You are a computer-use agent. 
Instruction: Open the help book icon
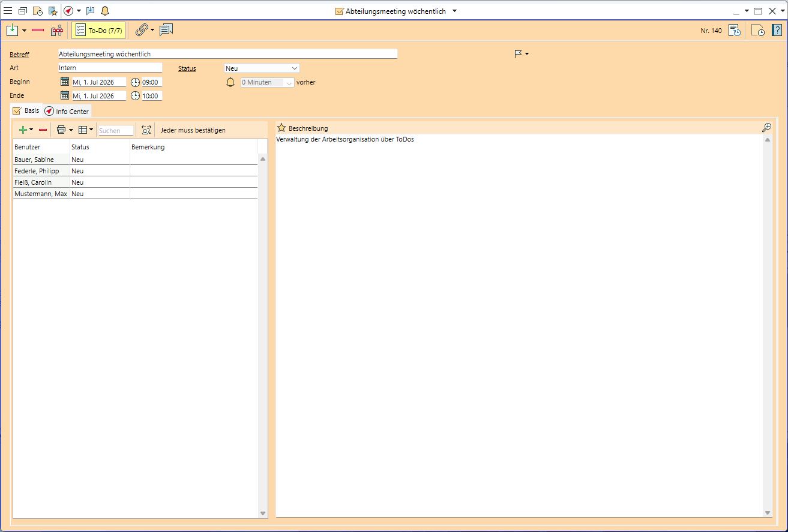tap(777, 30)
